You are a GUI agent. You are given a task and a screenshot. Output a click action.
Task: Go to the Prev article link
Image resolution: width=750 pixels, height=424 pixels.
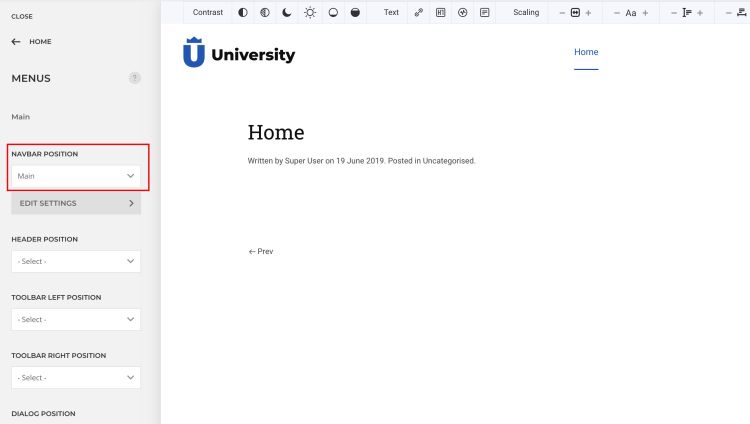[261, 251]
